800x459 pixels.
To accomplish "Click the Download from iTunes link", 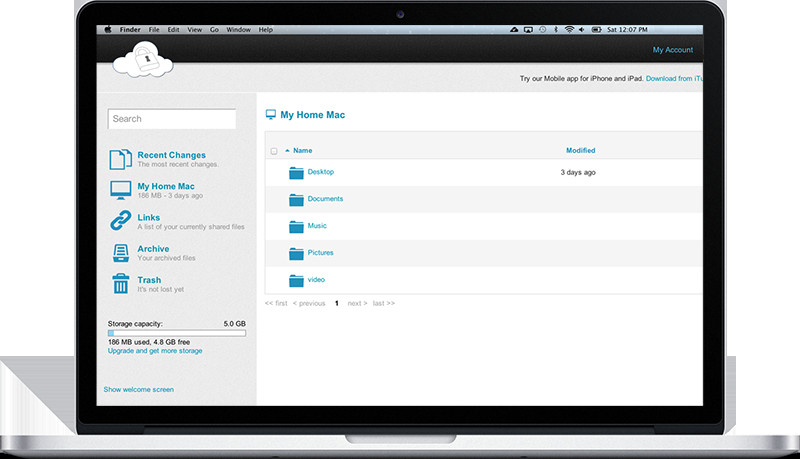I will (x=674, y=79).
